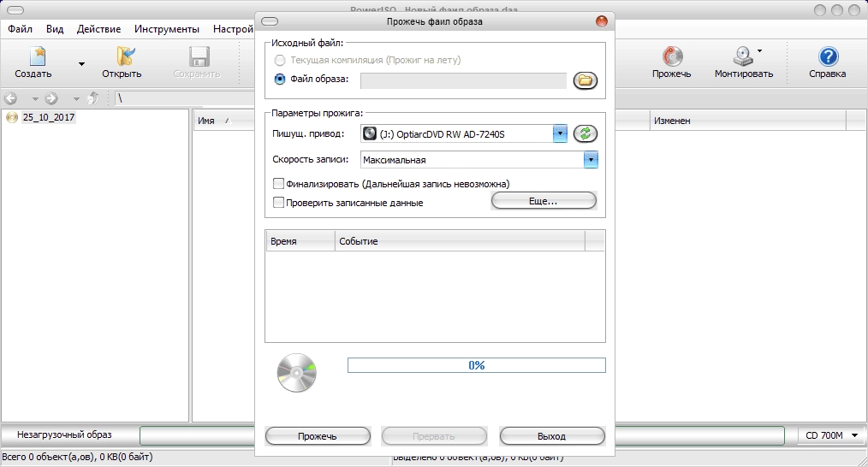The height and width of the screenshot is (467, 868).
Task: Open the Инструменты menu
Action: click(167, 29)
